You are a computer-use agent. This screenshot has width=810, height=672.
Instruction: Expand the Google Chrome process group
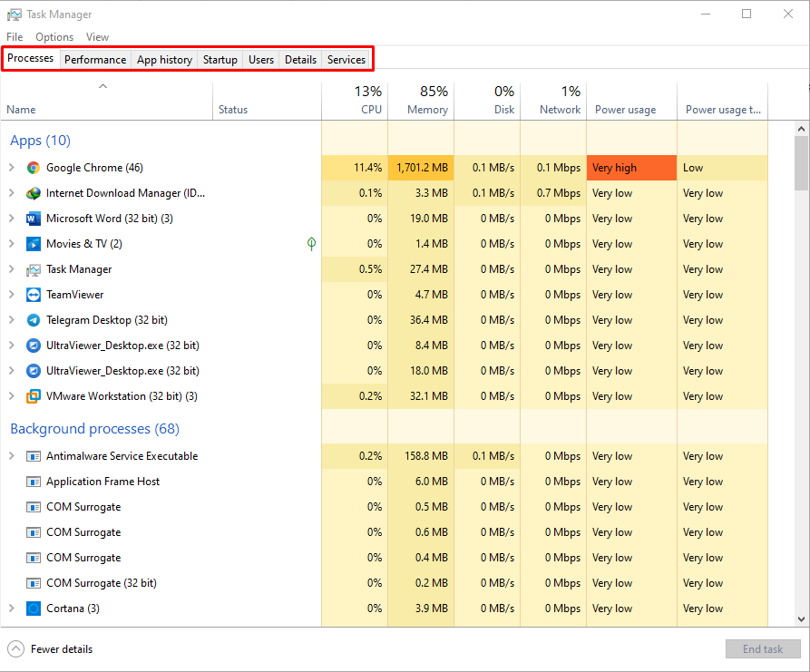tap(12, 168)
